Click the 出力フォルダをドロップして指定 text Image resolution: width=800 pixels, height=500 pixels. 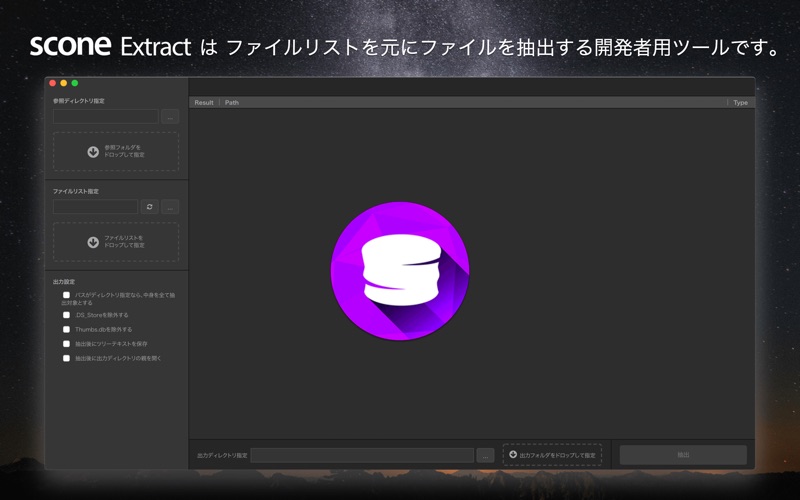(x=557, y=455)
